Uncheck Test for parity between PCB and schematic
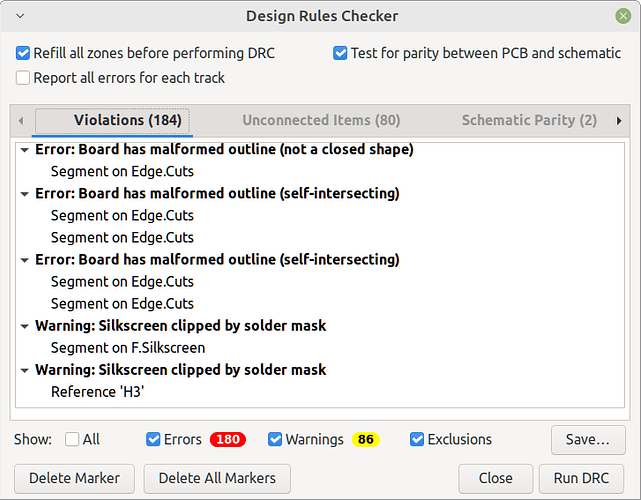 tap(340, 53)
